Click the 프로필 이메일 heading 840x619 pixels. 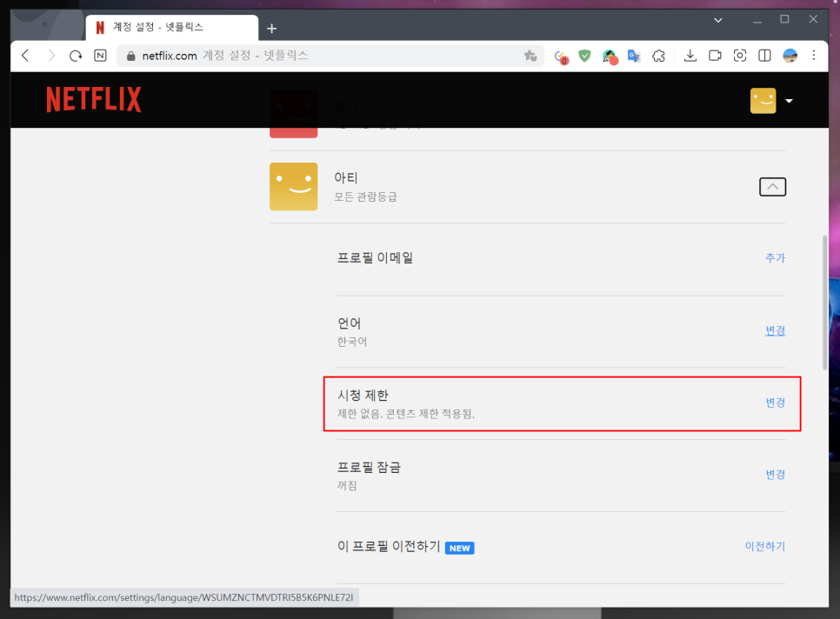[x=375, y=258]
